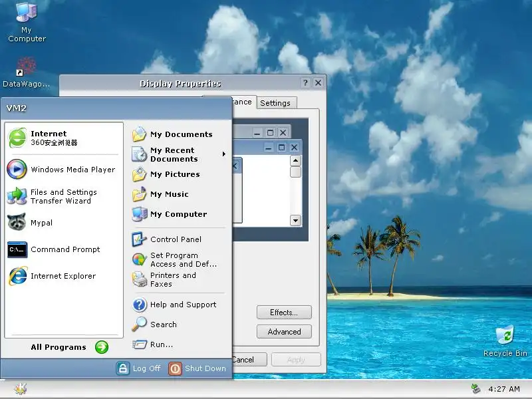Open My Computer desktop icon

coord(27,12)
